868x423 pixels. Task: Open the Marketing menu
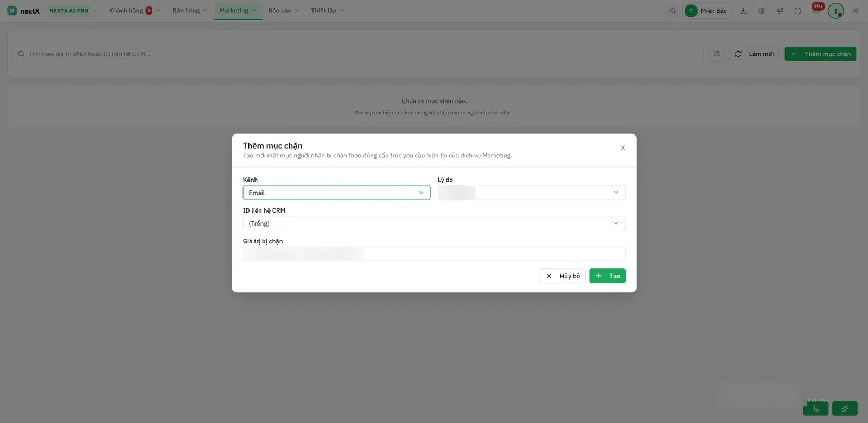click(238, 11)
